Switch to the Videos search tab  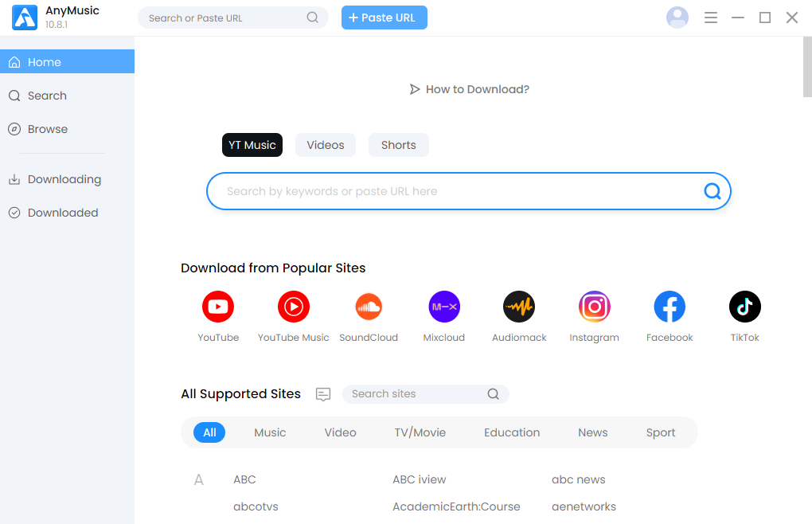(326, 145)
